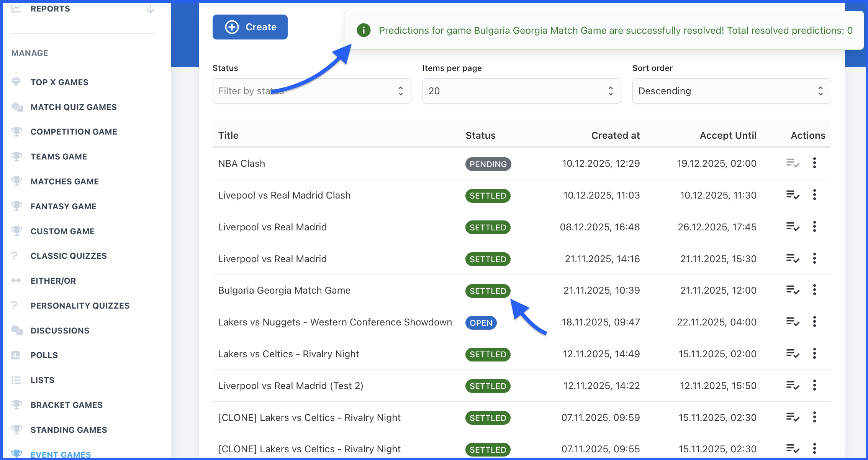Select Either/Or in the Manage menu
Screen dimensions: 868x460
click(53, 281)
